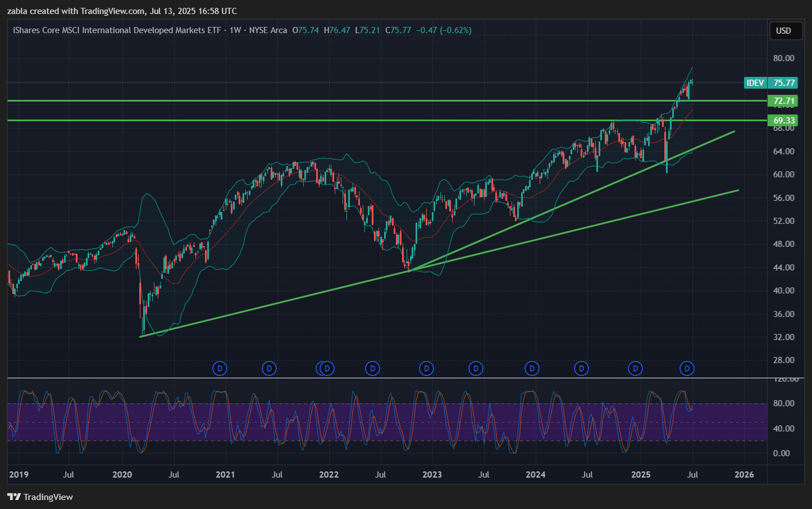This screenshot has height=509, width=812.
Task: Click the last dividend marker near Jul 2025
Action: click(687, 369)
